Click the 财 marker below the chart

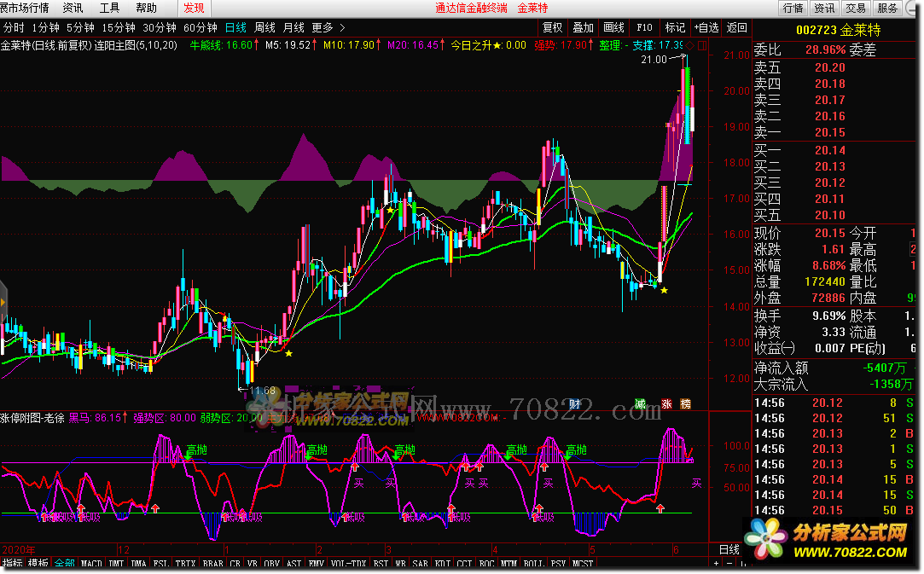tap(574, 403)
